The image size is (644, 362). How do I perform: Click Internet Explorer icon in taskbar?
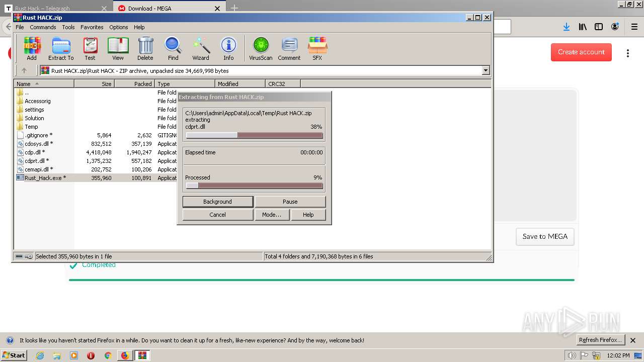(x=40, y=355)
